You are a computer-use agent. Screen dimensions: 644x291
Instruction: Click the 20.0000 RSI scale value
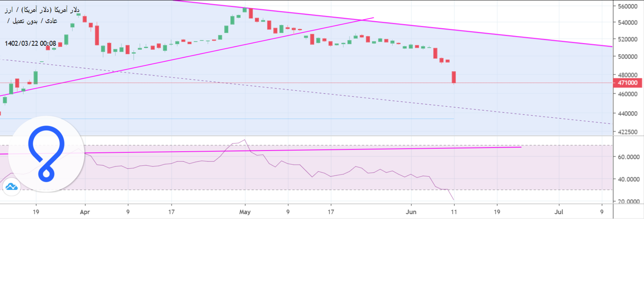pyautogui.click(x=629, y=201)
